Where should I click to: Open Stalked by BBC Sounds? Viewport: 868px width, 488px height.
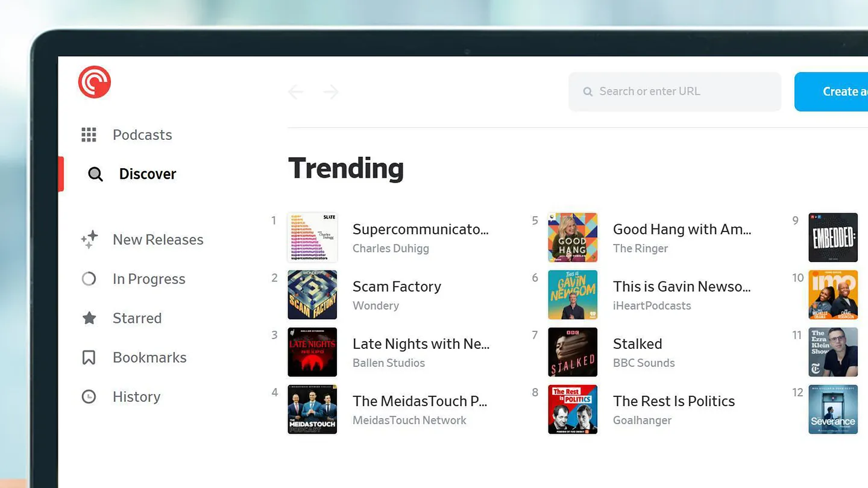[637, 343]
